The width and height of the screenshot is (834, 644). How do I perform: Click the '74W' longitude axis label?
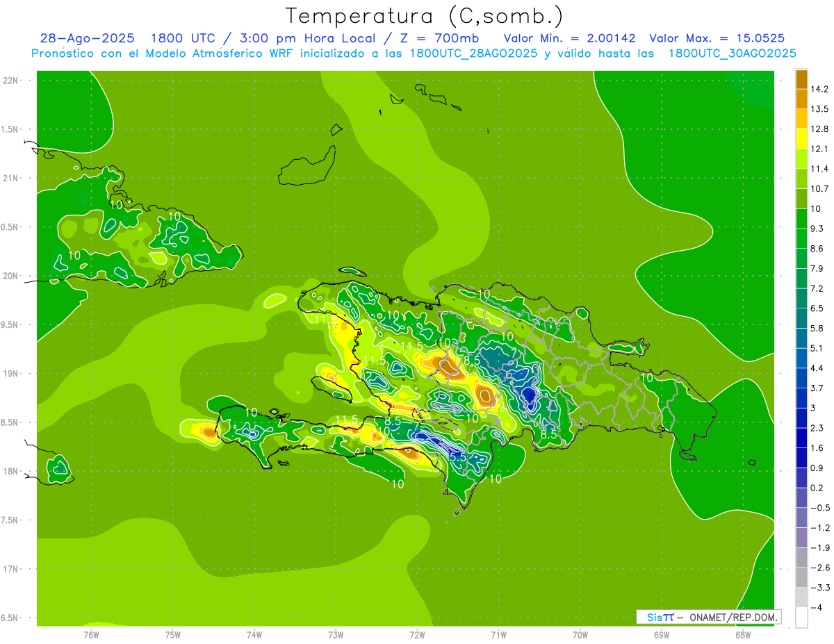coord(254,635)
